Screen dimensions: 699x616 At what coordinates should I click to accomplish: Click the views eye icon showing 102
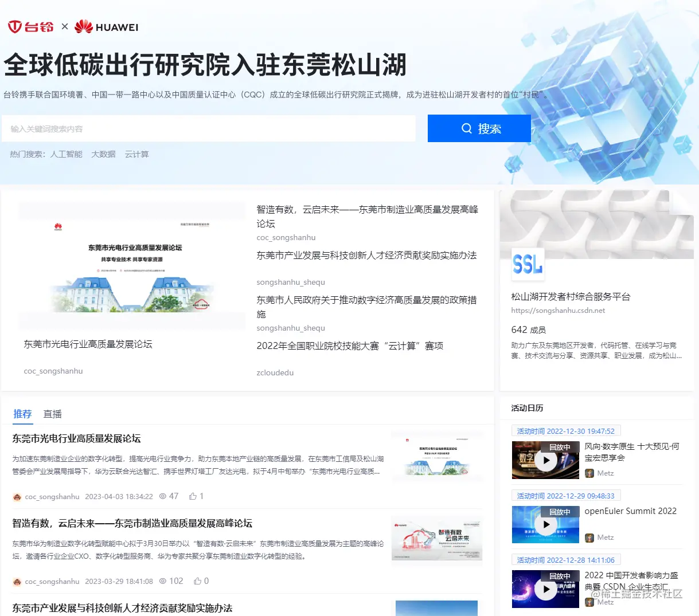pyautogui.click(x=163, y=581)
